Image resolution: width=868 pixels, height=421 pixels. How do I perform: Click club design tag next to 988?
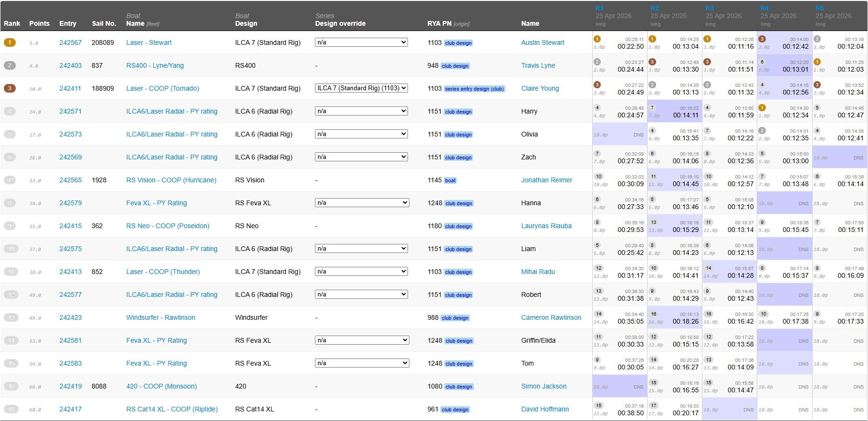coord(455,318)
